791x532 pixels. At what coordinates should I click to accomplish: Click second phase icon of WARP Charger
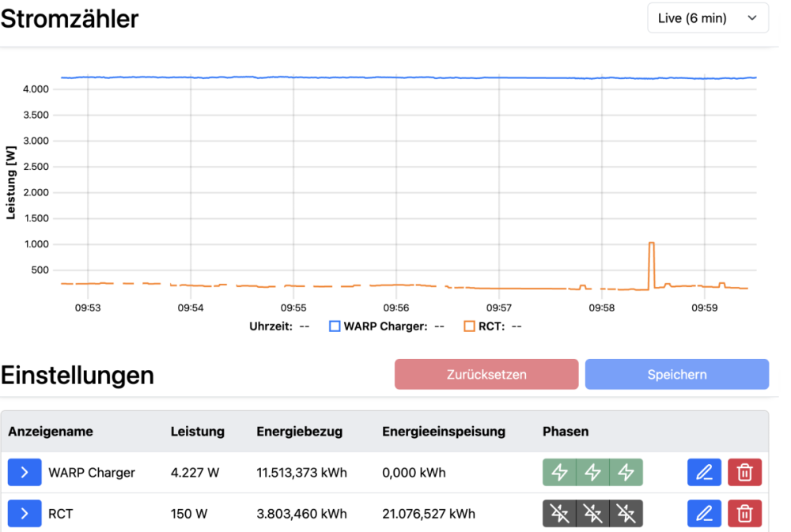(x=592, y=473)
